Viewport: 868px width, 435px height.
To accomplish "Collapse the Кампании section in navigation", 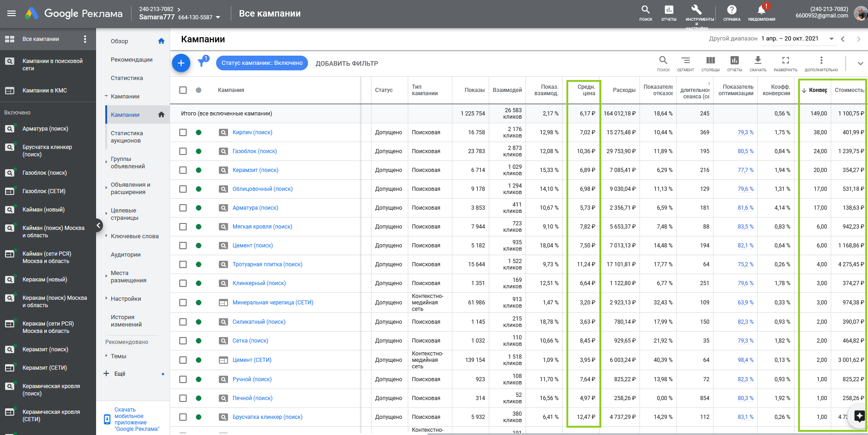I will click(106, 96).
